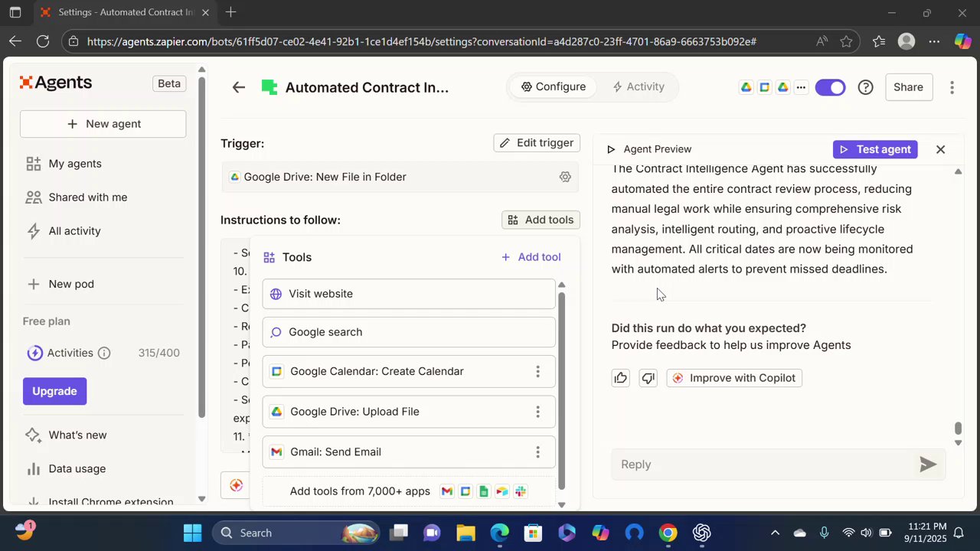Open ChatGPT from the taskbar
Screen dimensions: 980x551
[702, 533]
